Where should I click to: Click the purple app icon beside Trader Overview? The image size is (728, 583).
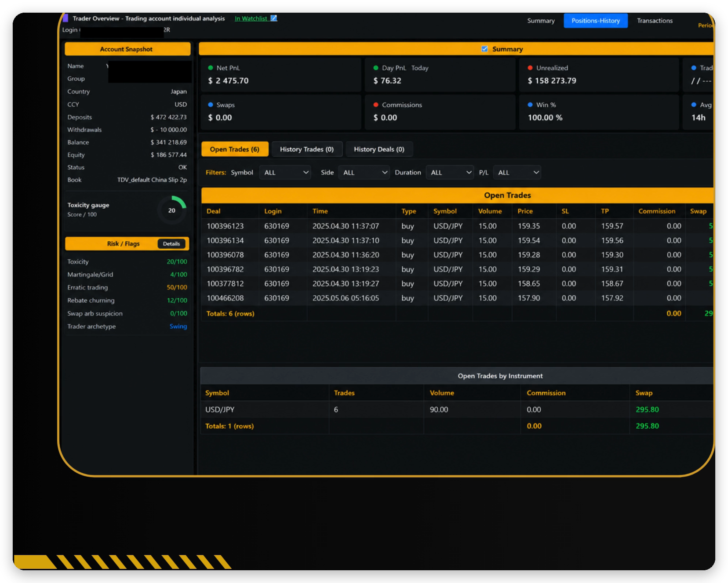pyautogui.click(x=66, y=18)
